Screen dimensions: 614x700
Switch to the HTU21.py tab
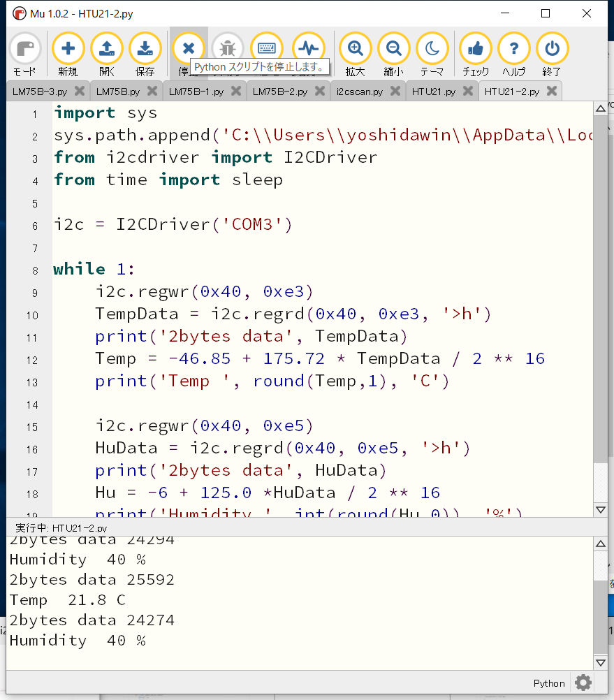[433, 92]
